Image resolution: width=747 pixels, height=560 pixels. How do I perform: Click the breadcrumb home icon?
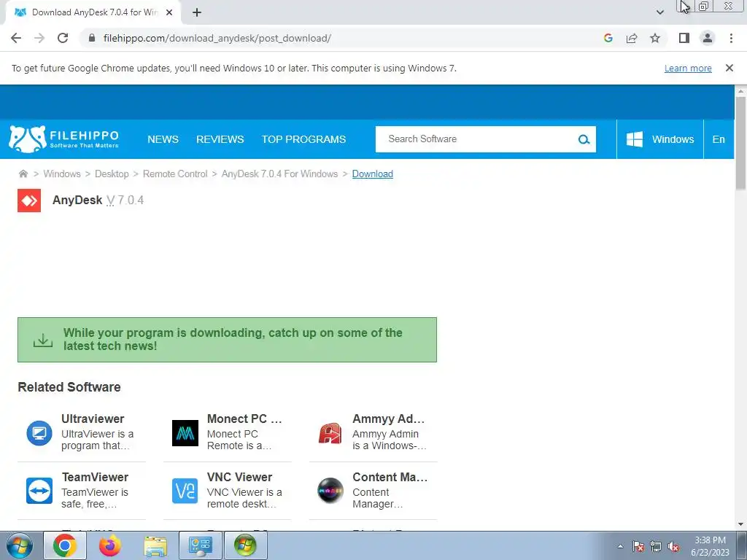pos(23,174)
